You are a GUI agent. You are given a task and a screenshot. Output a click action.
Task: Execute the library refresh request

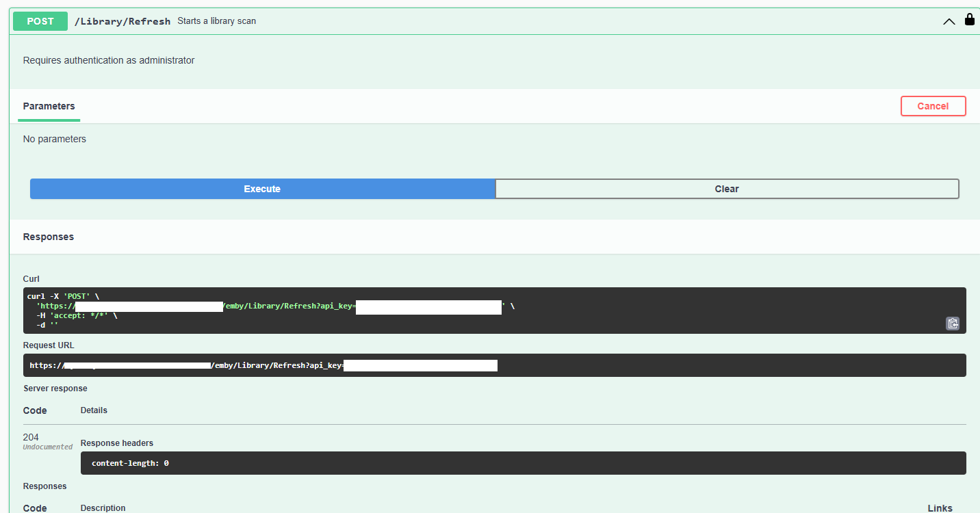click(x=262, y=189)
